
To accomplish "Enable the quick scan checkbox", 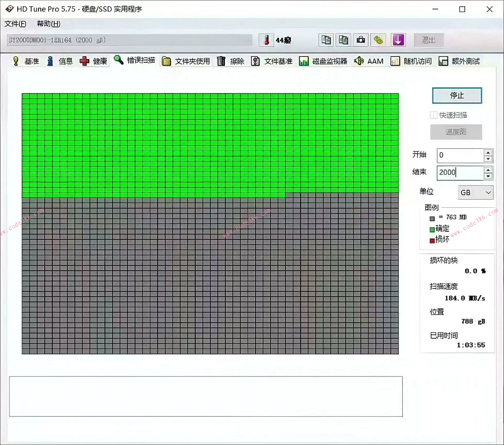I will coord(434,115).
